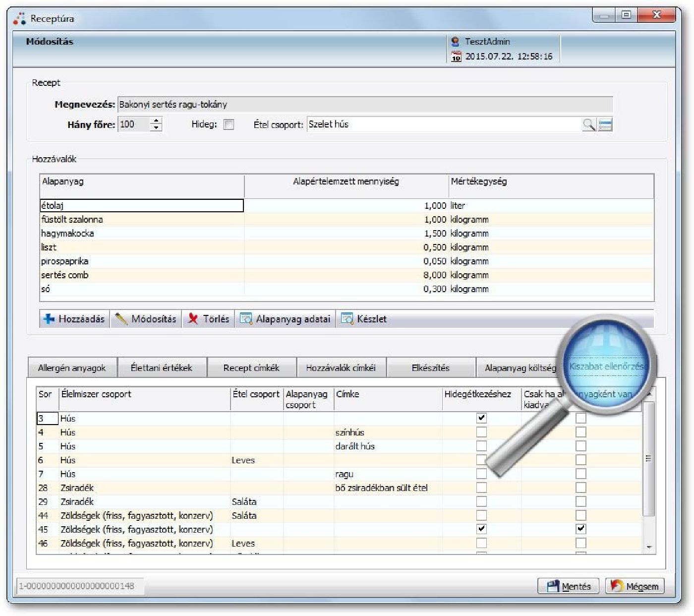Open Alapanyag adatai details icon
This screenshot has width=694, height=616.
click(x=246, y=319)
